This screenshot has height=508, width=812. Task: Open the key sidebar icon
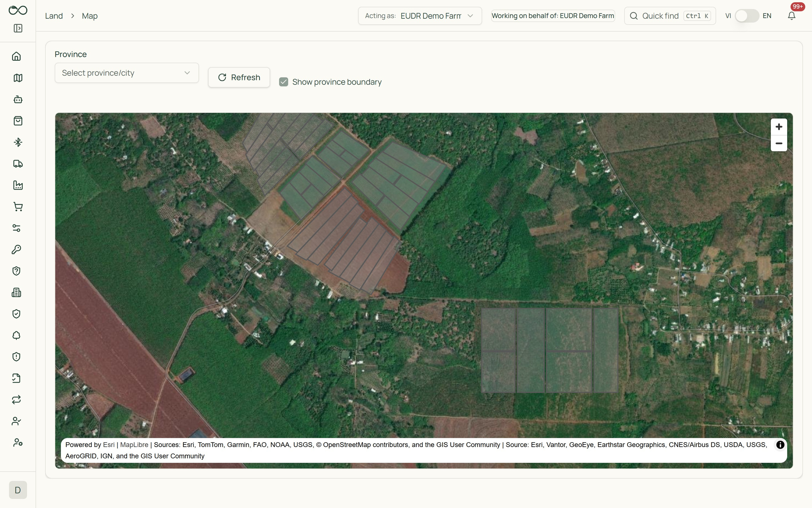pyautogui.click(x=16, y=250)
